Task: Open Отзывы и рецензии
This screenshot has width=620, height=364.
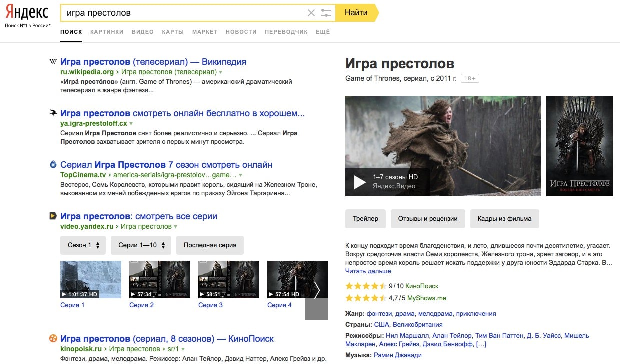Action: click(x=428, y=219)
